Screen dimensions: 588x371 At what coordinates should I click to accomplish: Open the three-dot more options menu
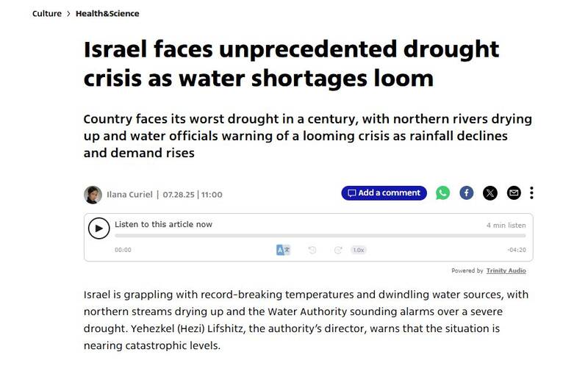[x=531, y=193]
